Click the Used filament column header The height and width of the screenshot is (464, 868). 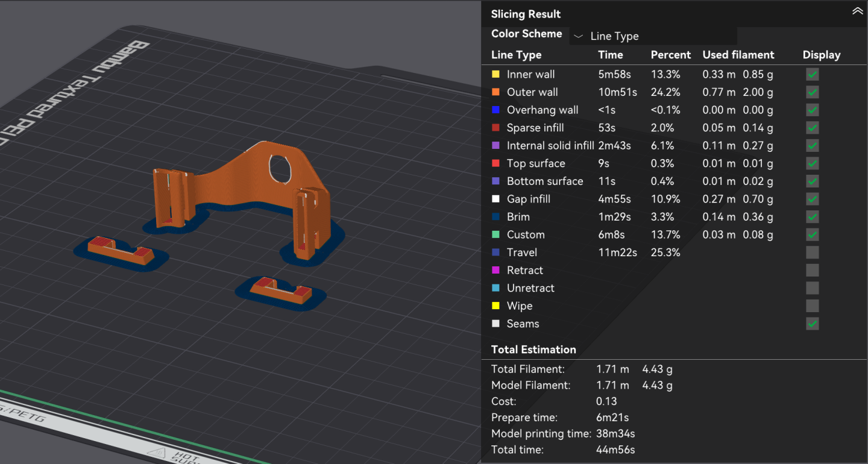click(738, 55)
